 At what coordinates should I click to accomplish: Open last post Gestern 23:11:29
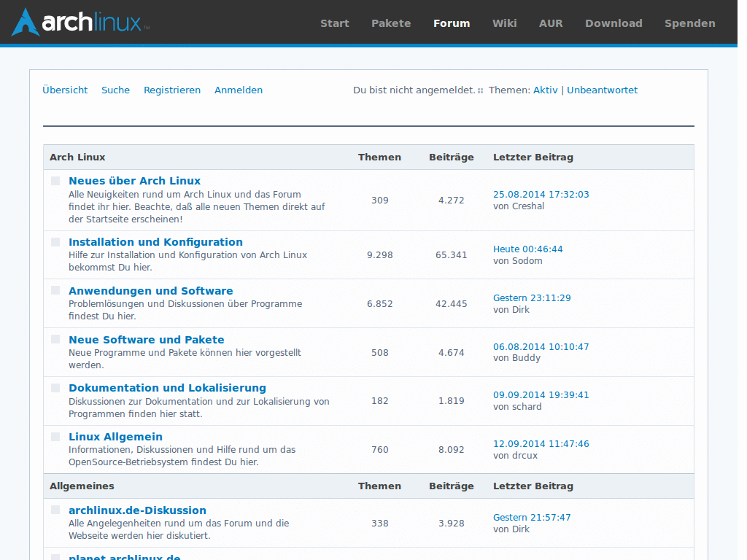532,298
